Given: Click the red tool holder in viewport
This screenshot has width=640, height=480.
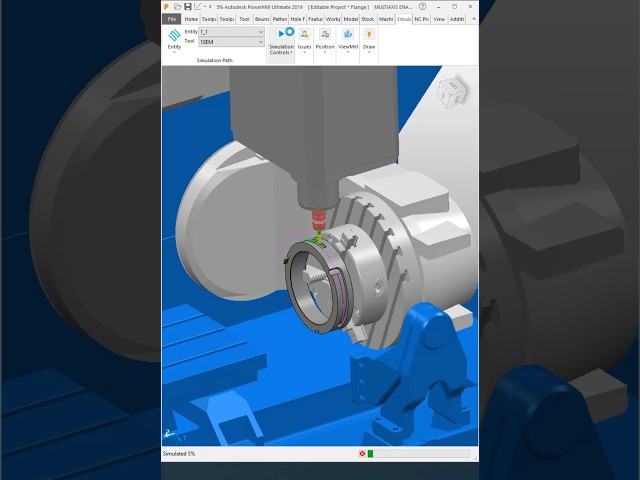Looking at the screenshot, I should pos(319,220).
